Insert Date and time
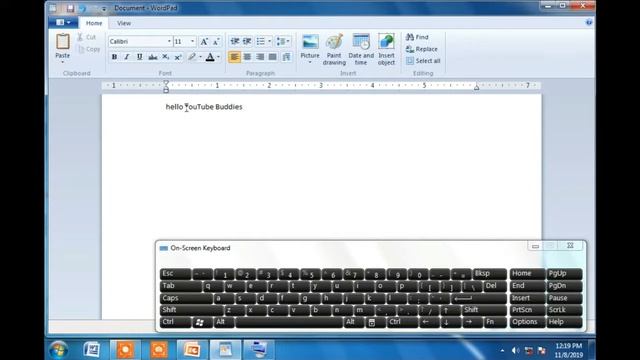The image size is (640, 360). click(x=361, y=49)
